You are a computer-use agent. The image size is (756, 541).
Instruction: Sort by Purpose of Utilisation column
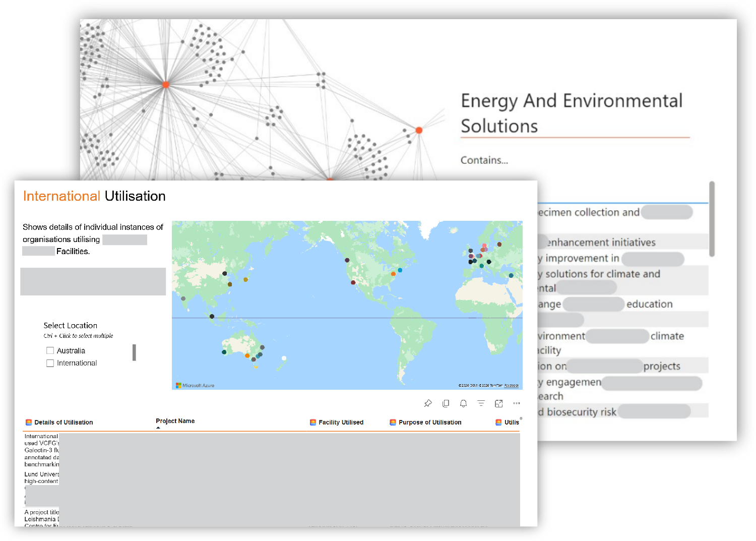pyautogui.click(x=430, y=423)
